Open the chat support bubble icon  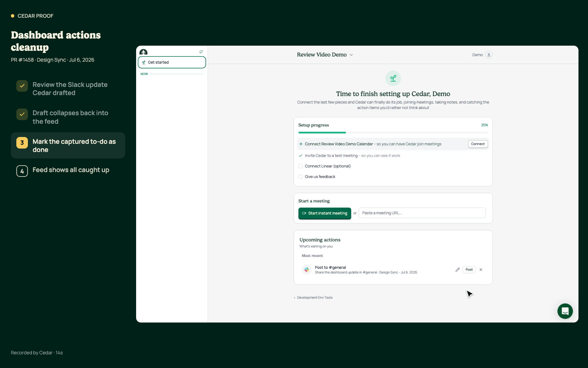(565, 311)
